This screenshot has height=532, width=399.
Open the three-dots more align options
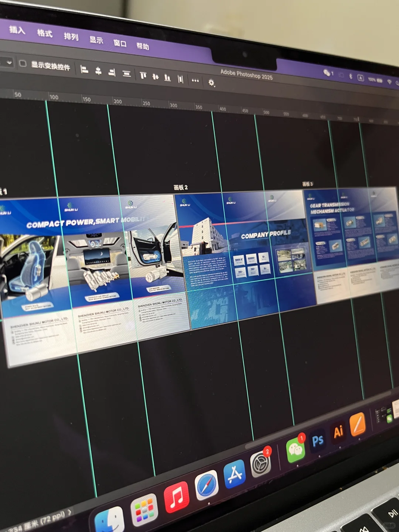pos(195,81)
